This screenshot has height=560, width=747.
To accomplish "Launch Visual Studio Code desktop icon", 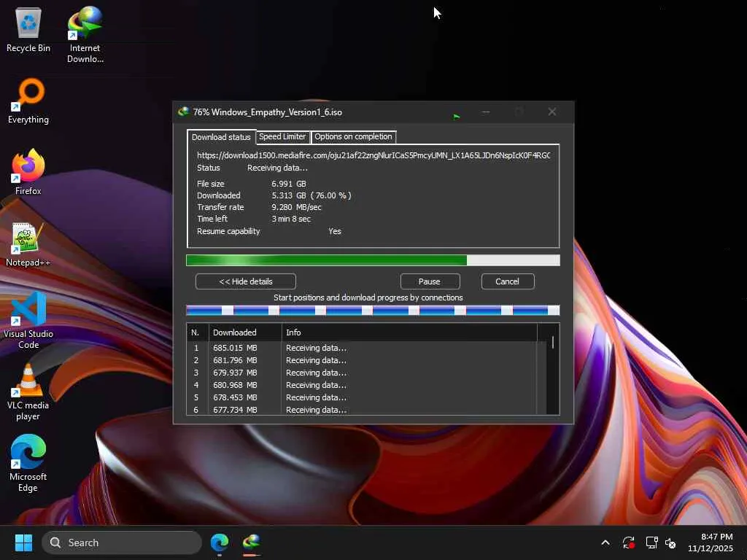I will 28,311.
